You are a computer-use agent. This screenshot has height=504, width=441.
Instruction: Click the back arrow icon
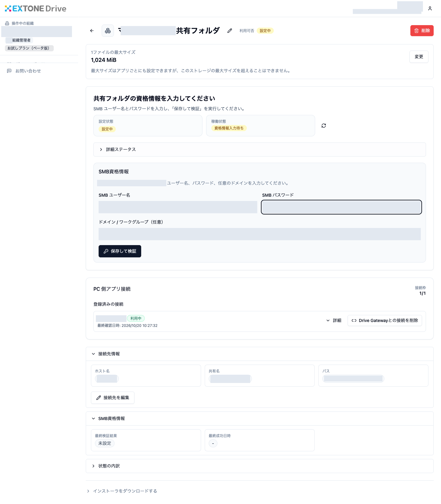(92, 31)
